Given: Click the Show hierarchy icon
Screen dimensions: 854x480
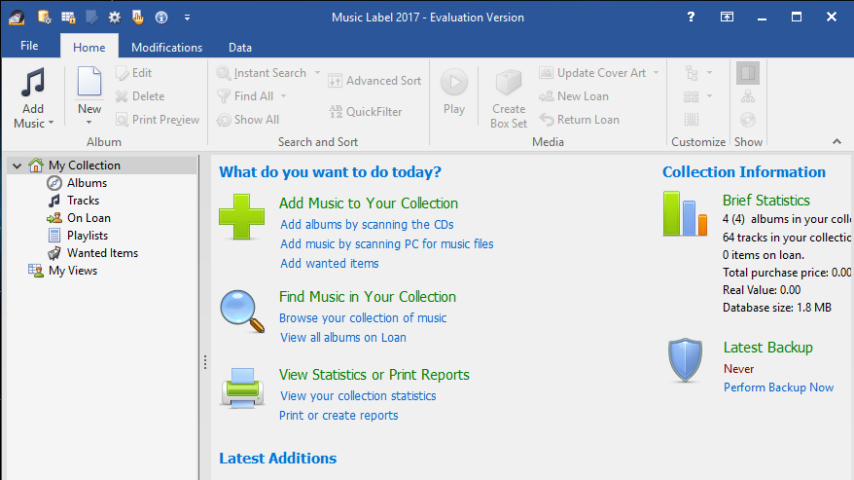Looking at the screenshot, I should (x=748, y=97).
